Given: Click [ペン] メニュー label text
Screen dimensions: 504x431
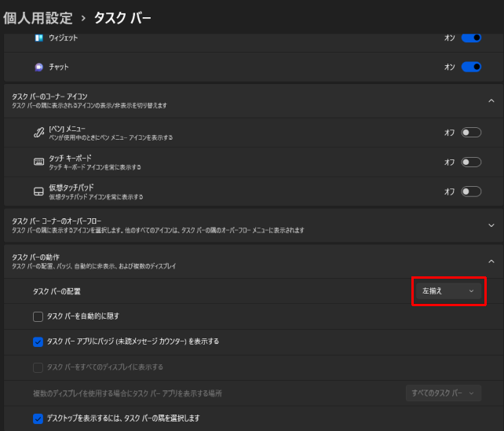Looking at the screenshot, I should point(68,129).
